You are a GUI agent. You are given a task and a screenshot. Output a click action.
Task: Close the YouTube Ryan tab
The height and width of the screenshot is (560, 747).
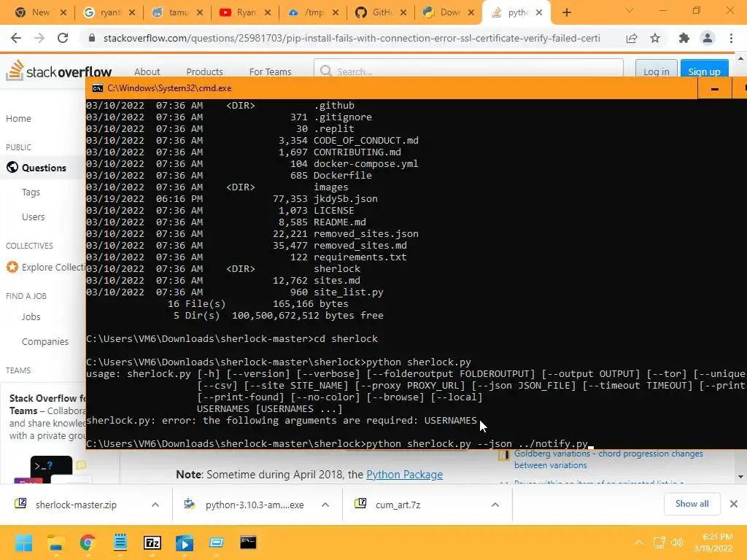click(x=268, y=13)
